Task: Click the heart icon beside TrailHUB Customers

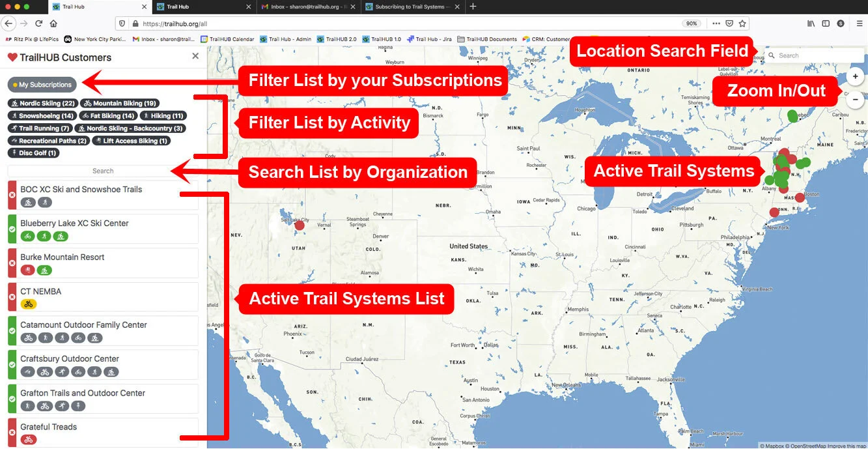Action: coord(12,57)
